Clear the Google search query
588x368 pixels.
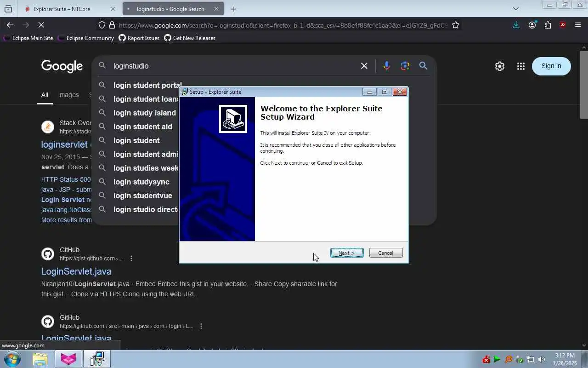point(364,66)
